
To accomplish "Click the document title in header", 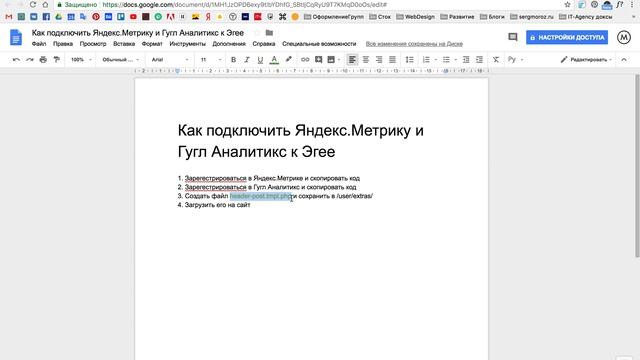I will point(138,33).
